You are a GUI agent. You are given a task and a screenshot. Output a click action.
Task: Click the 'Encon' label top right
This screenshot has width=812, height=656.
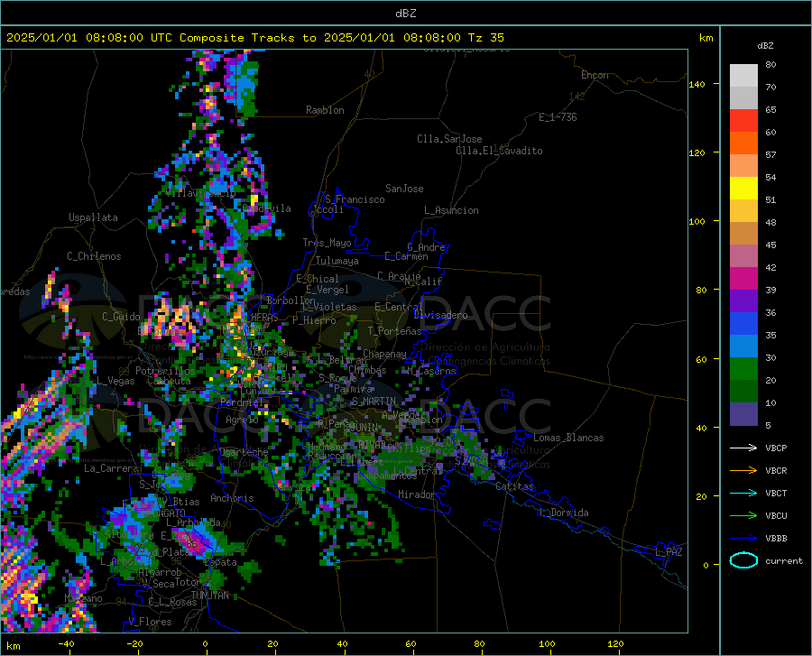[x=595, y=75]
